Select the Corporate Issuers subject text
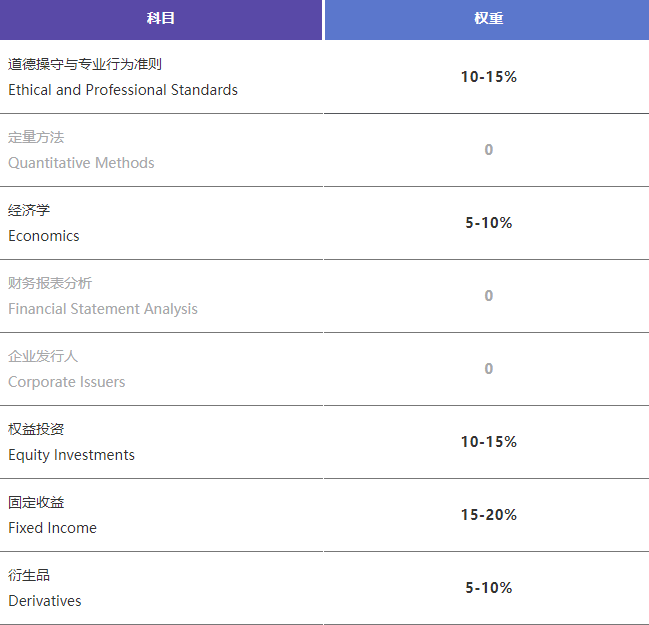Screen dimensions: 649x625 tap(67, 382)
